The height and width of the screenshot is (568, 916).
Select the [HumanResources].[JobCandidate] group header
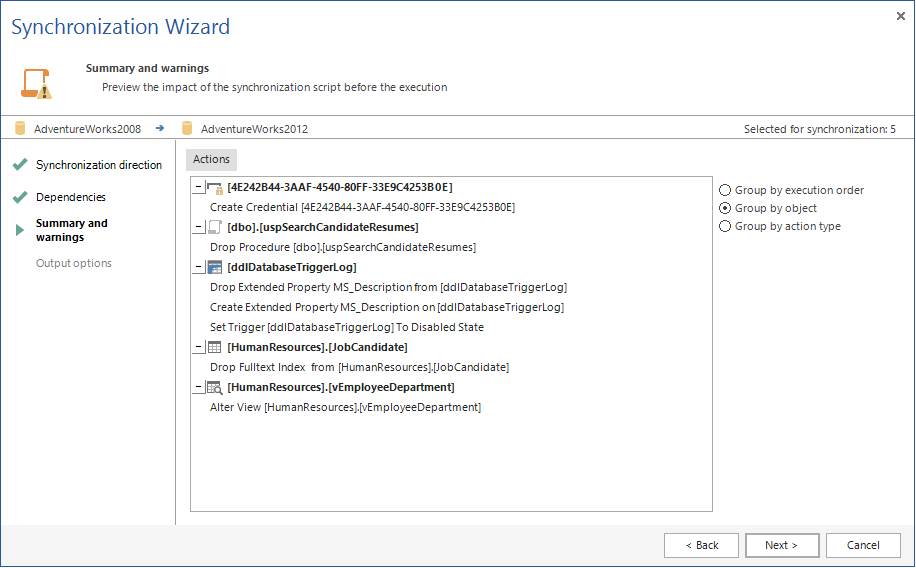pos(317,347)
